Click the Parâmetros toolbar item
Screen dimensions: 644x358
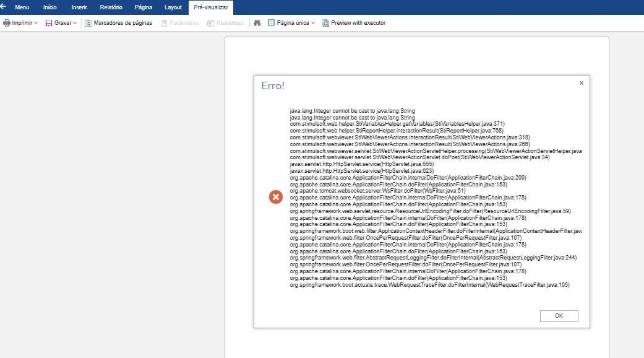pyautogui.click(x=180, y=23)
